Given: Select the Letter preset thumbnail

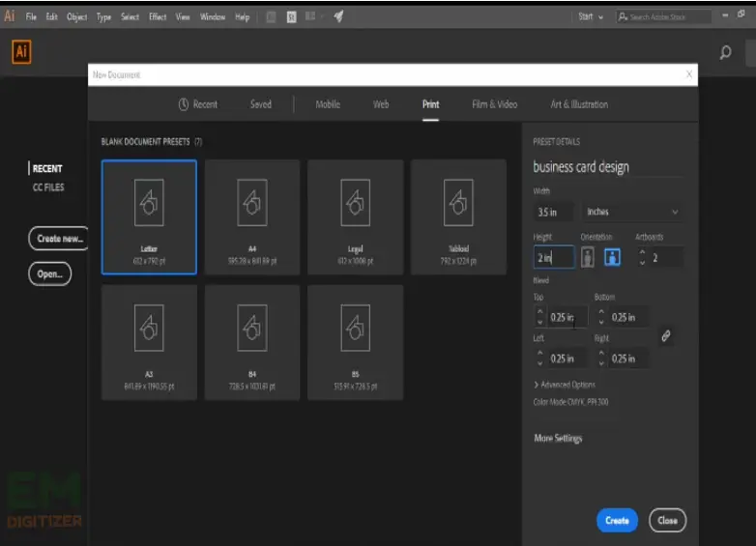Looking at the screenshot, I should pos(149,216).
